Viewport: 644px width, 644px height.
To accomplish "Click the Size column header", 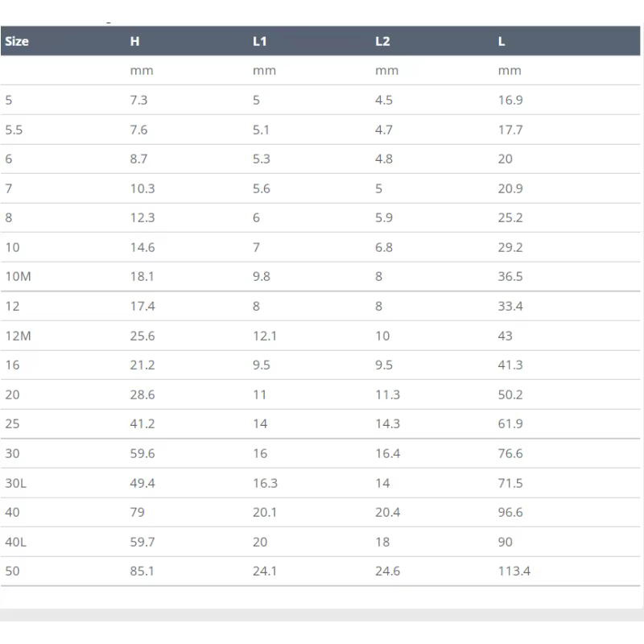I will point(17,42).
